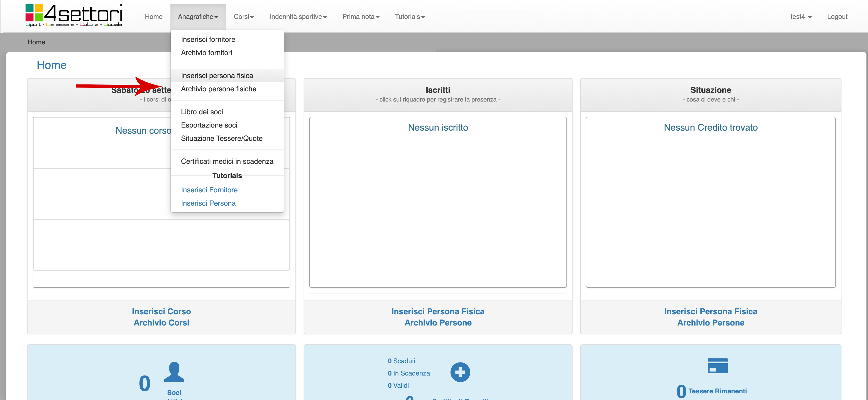The width and height of the screenshot is (868, 400).
Task: Open Inserisci Persona tutorial link
Action: [208, 203]
